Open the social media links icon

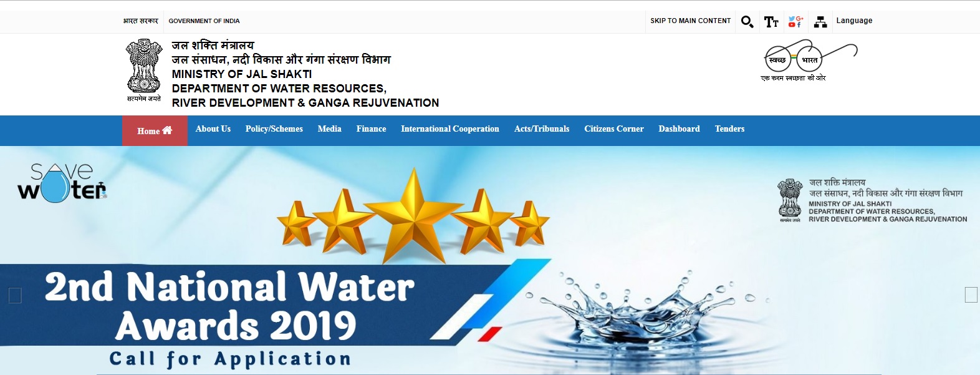795,22
